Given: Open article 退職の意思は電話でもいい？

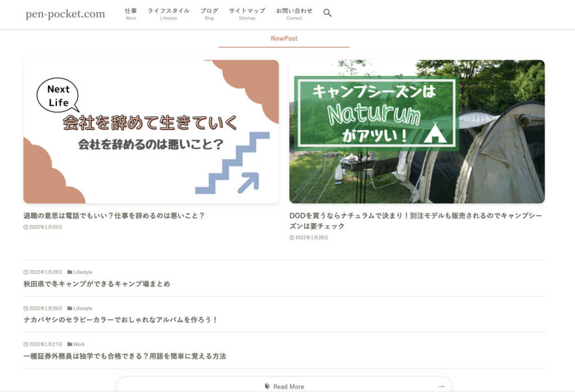Looking at the screenshot, I should click(x=113, y=216).
